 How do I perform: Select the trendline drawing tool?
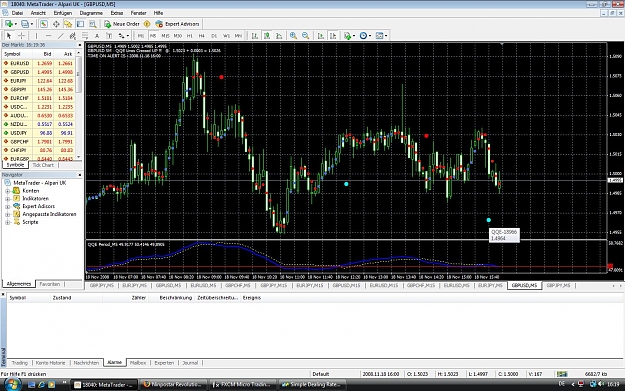(61, 36)
